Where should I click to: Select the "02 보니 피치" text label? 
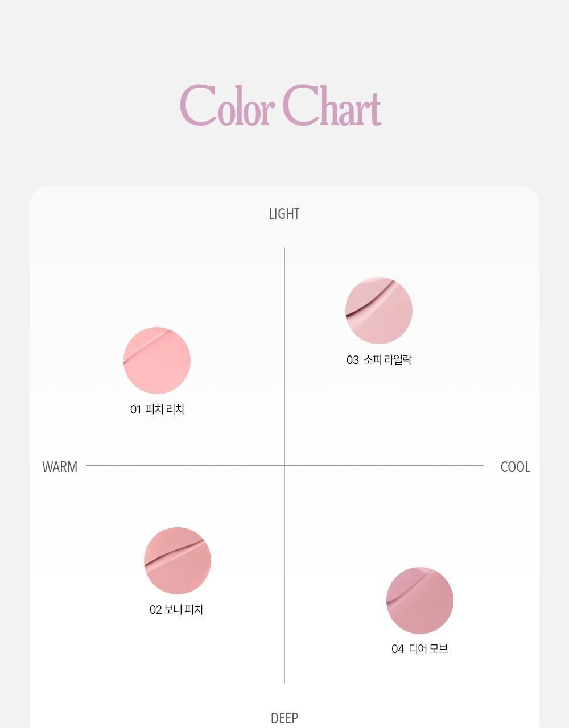tap(176, 610)
